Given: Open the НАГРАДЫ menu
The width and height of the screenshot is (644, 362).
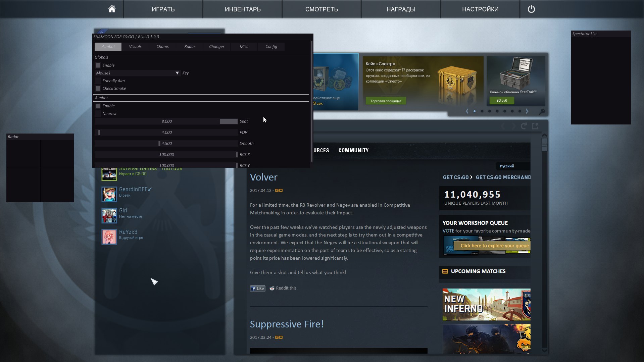Looking at the screenshot, I should [401, 9].
